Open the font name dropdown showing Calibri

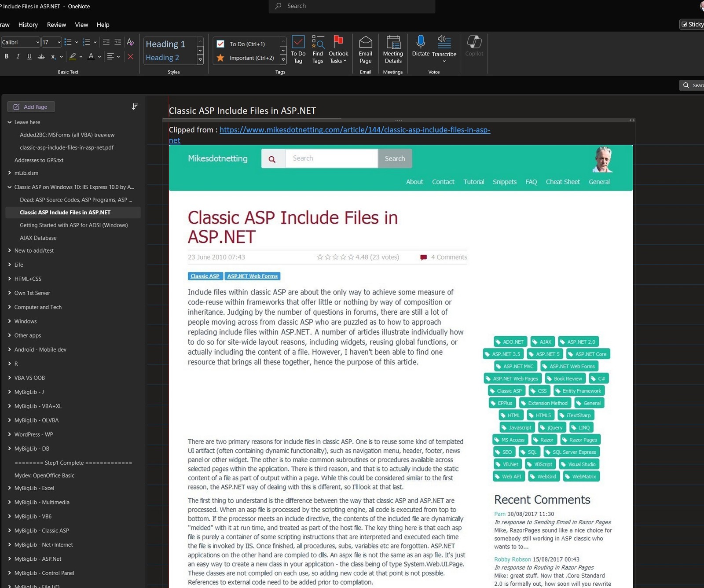coord(37,42)
